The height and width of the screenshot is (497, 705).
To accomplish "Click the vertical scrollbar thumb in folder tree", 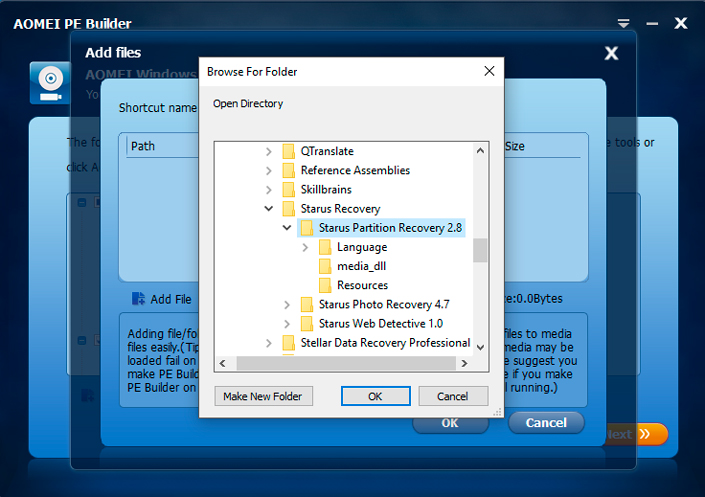I will pyautogui.click(x=480, y=250).
